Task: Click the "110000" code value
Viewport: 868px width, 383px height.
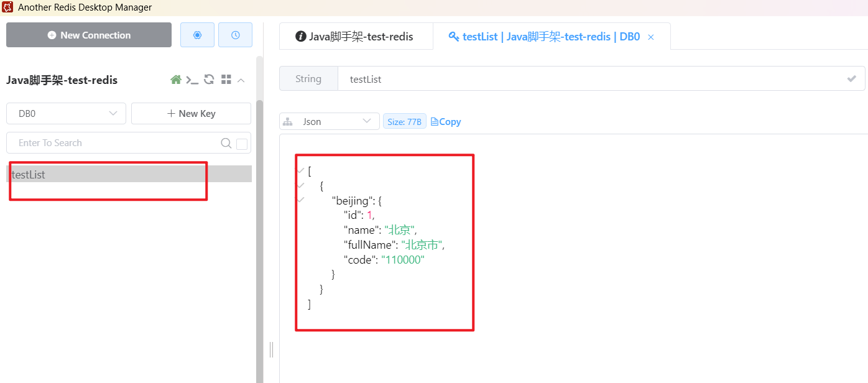Action: pyautogui.click(x=402, y=260)
